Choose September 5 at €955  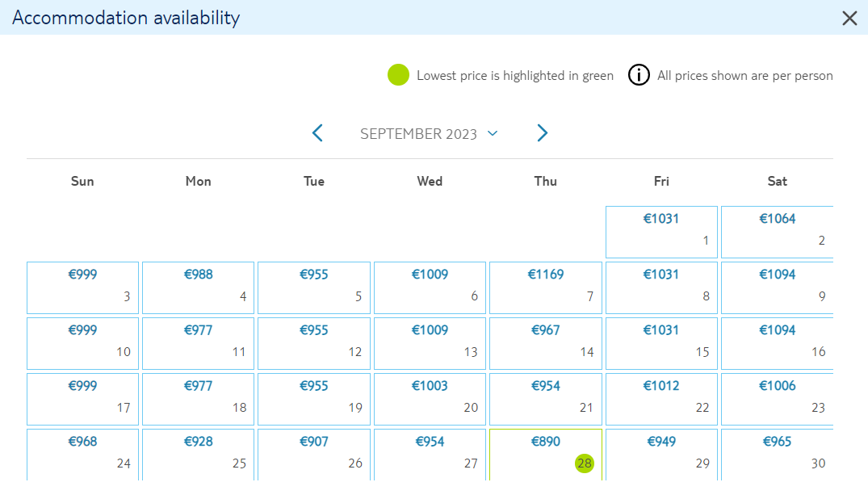(314, 288)
